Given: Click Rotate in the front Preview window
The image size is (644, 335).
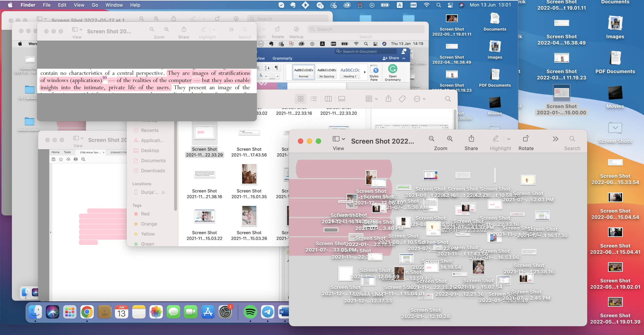Looking at the screenshot, I should [526, 139].
